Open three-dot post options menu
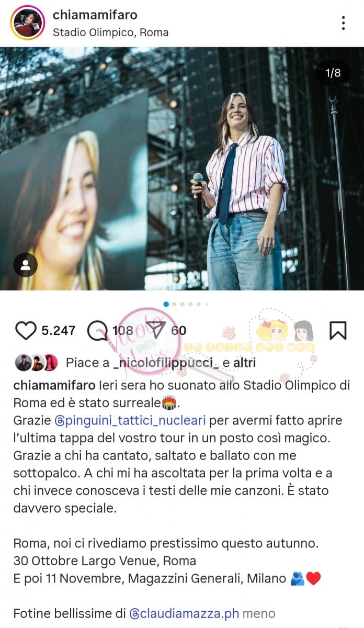 pyautogui.click(x=343, y=23)
